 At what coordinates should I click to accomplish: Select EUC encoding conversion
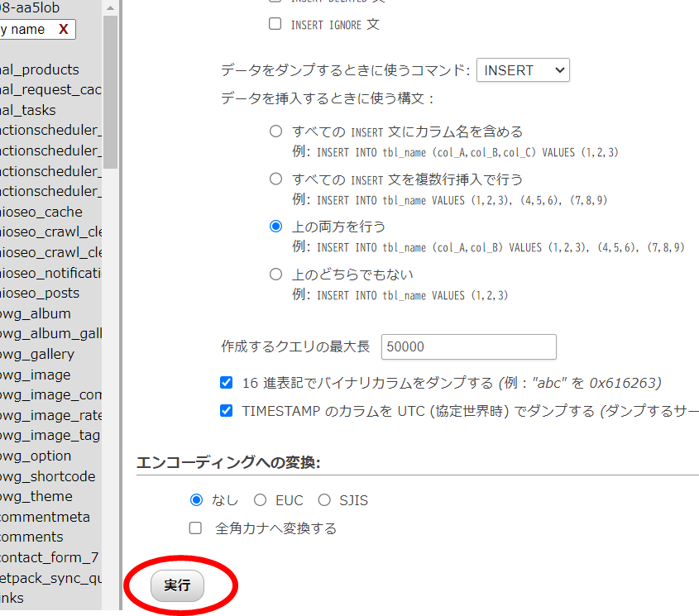pos(260,500)
